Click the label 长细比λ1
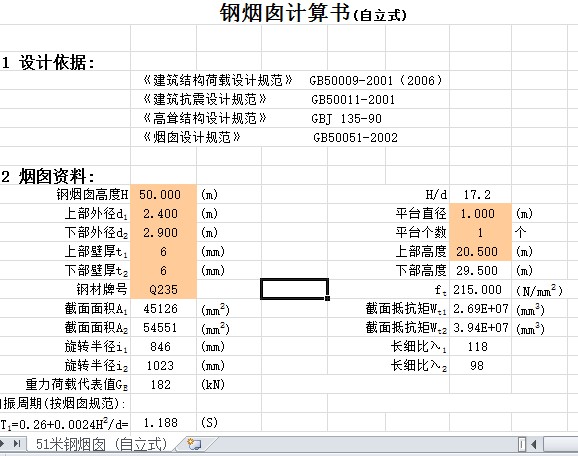Screen dimensions: 578x456 (419, 347)
